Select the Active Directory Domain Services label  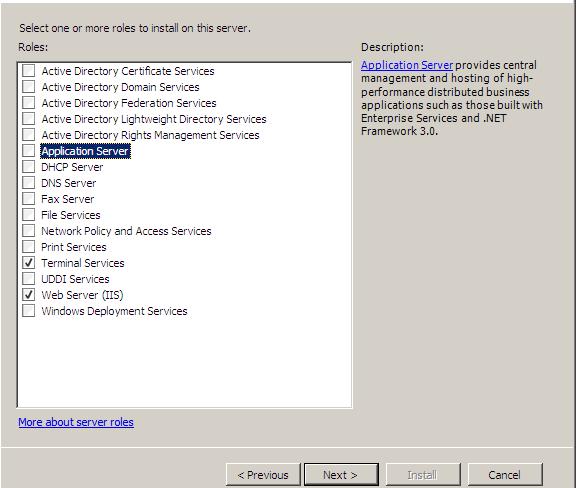tap(120, 87)
